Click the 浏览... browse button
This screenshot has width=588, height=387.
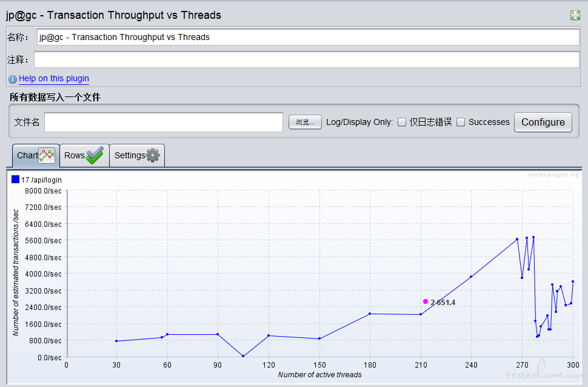pyautogui.click(x=305, y=122)
